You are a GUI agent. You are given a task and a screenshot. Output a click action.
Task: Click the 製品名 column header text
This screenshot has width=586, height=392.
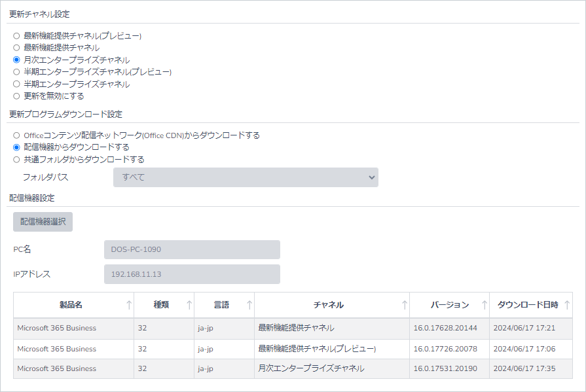71,305
